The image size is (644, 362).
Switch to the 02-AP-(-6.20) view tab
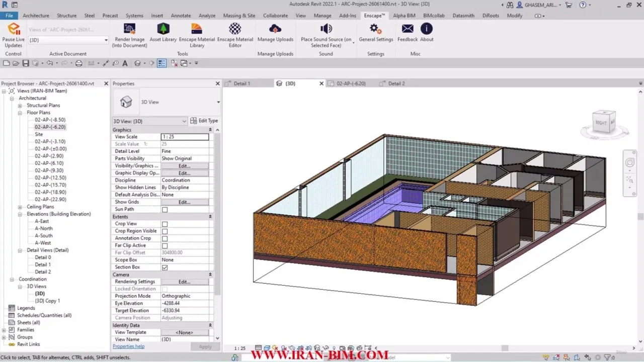click(x=351, y=83)
